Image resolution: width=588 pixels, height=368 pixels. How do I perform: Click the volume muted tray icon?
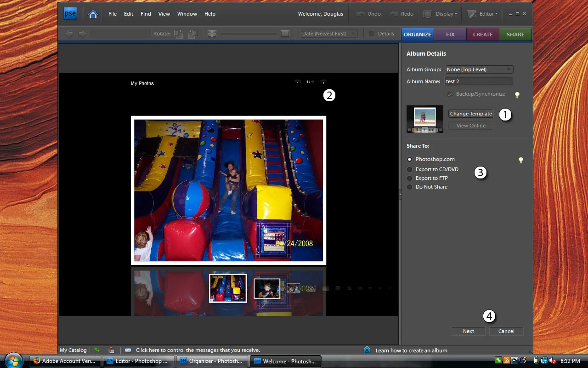(553, 361)
